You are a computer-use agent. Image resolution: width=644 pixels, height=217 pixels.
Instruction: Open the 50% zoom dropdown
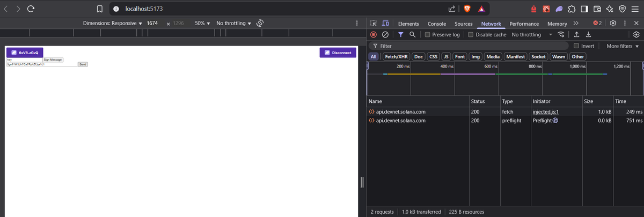pyautogui.click(x=202, y=24)
